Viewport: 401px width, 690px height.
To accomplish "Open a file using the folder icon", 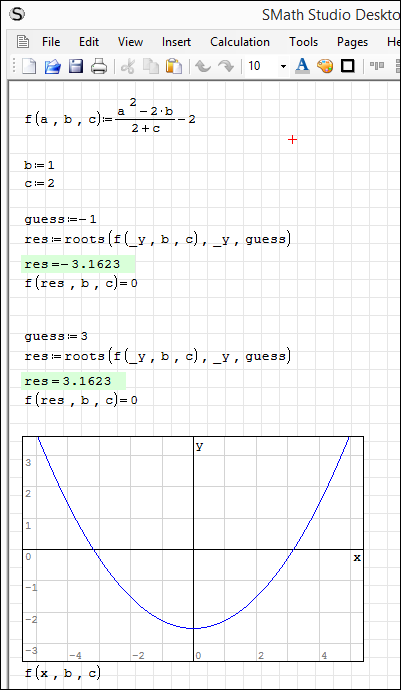I will coord(52,66).
